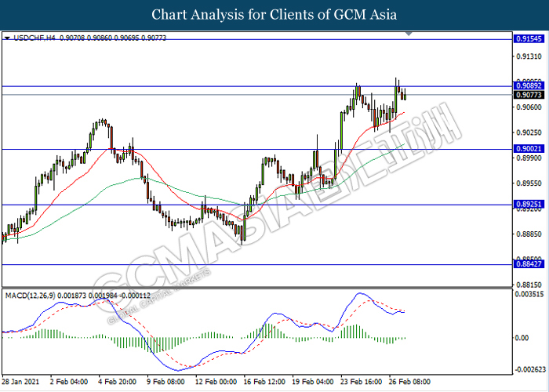Click the 26 Feb 08:00 time label
The width and height of the screenshot is (549, 392).
(x=408, y=381)
